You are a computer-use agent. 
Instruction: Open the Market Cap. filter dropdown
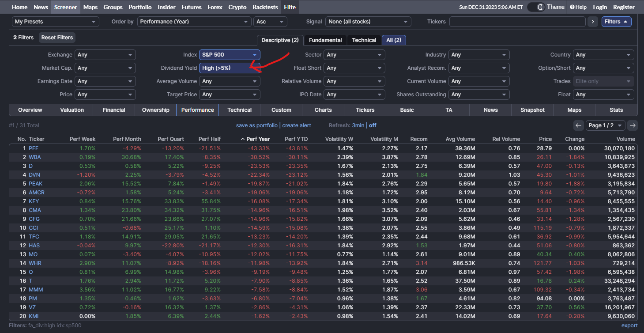click(105, 68)
